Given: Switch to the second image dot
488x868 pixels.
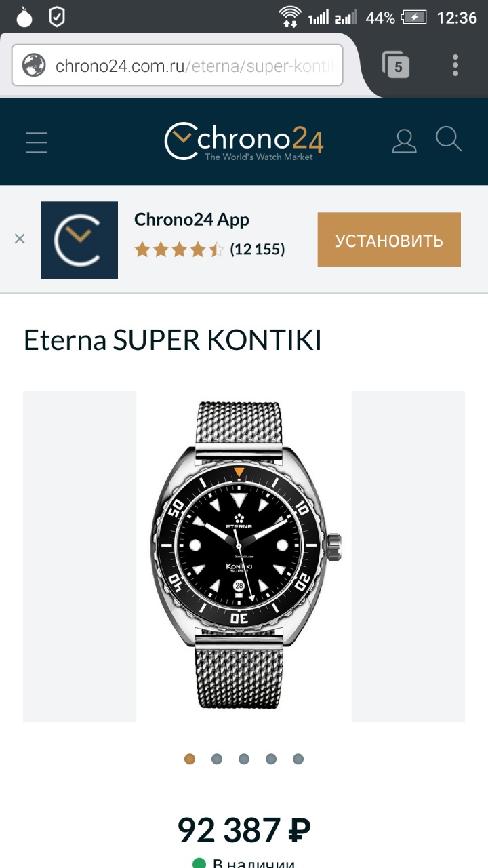Looking at the screenshot, I should pyautogui.click(x=217, y=759).
